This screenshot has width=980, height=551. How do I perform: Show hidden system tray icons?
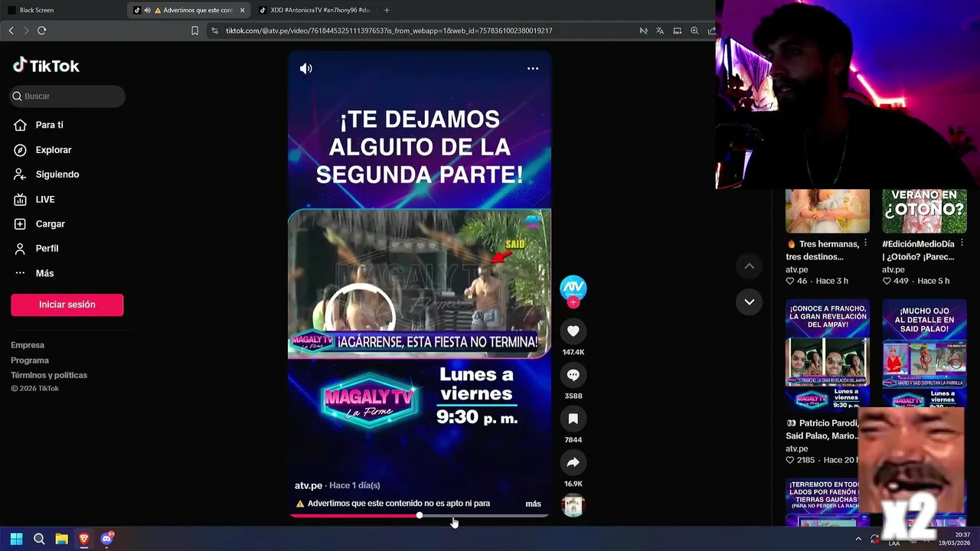(x=858, y=539)
